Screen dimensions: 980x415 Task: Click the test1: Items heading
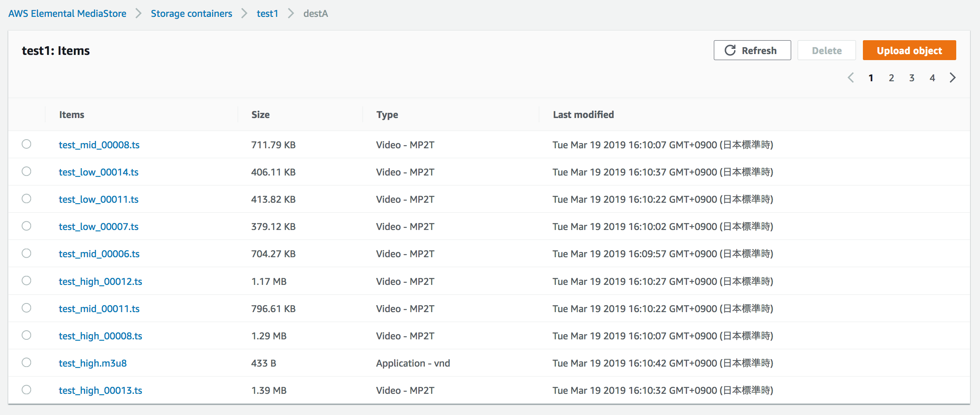click(56, 51)
